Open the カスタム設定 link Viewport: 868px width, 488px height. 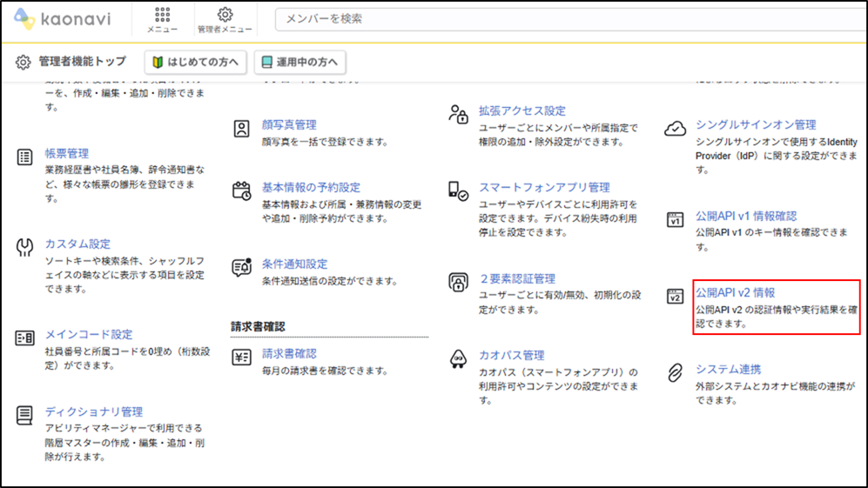pyautogui.click(x=77, y=244)
